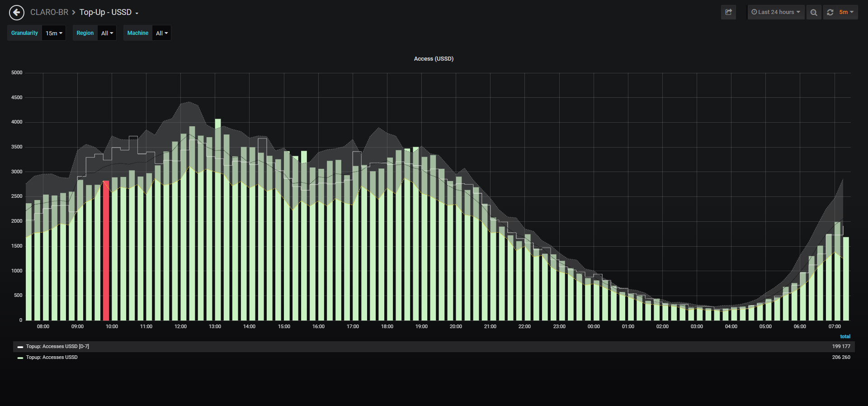Click the Machine variable label
868x406 pixels.
tap(138, 33)
